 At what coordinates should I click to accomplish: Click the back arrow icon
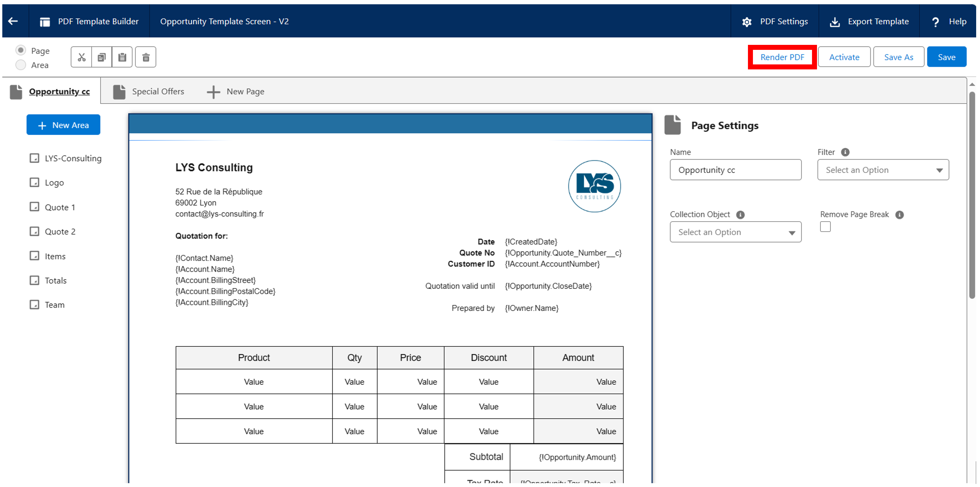[x=13, y=21]
